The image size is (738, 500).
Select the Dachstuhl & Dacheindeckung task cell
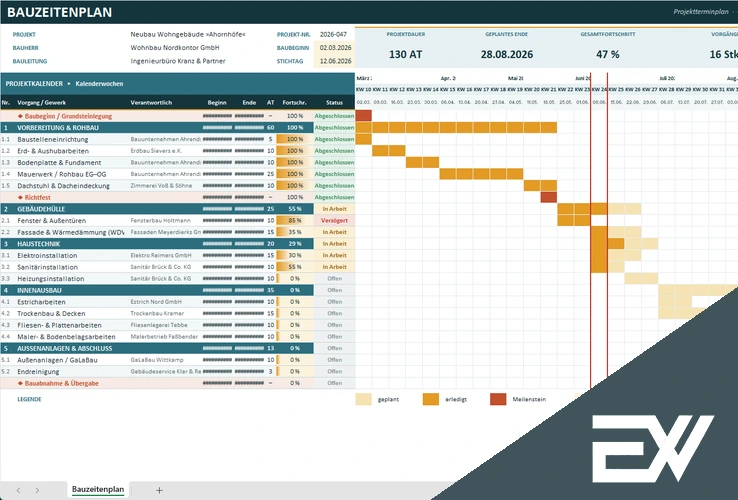click(63, 186)
